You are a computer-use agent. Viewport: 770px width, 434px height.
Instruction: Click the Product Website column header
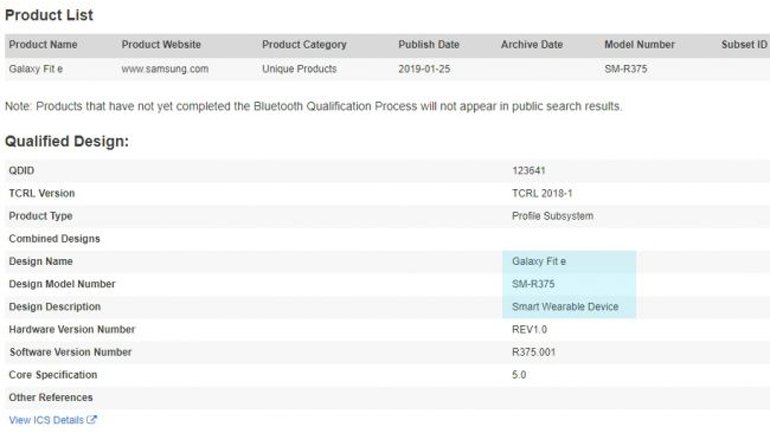tap(161, 45)
